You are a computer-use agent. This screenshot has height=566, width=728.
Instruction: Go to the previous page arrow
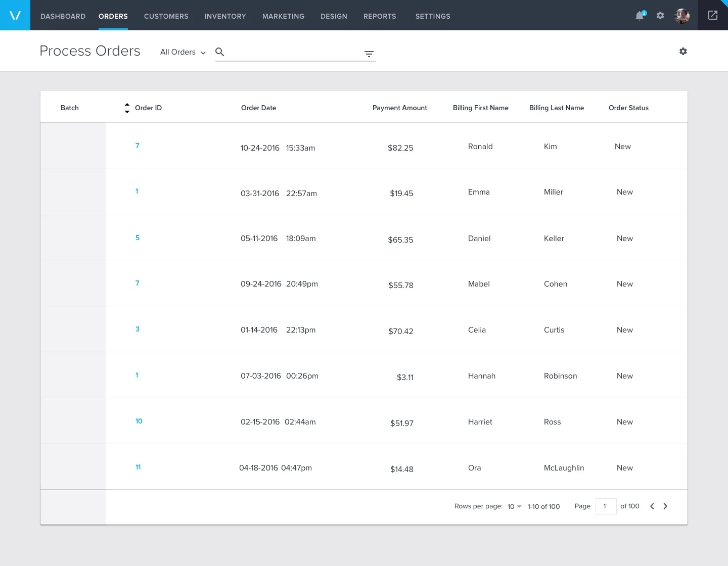tap(652, 506)
